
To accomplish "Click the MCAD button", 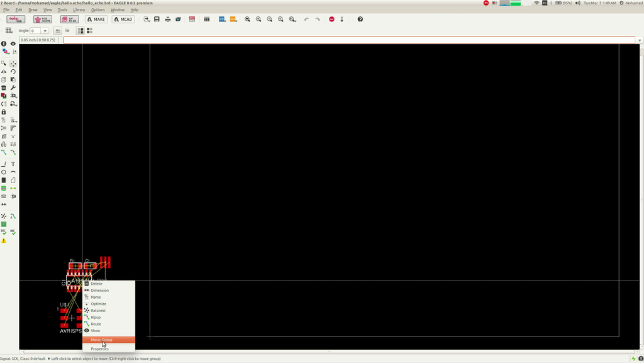I will 123,20.
